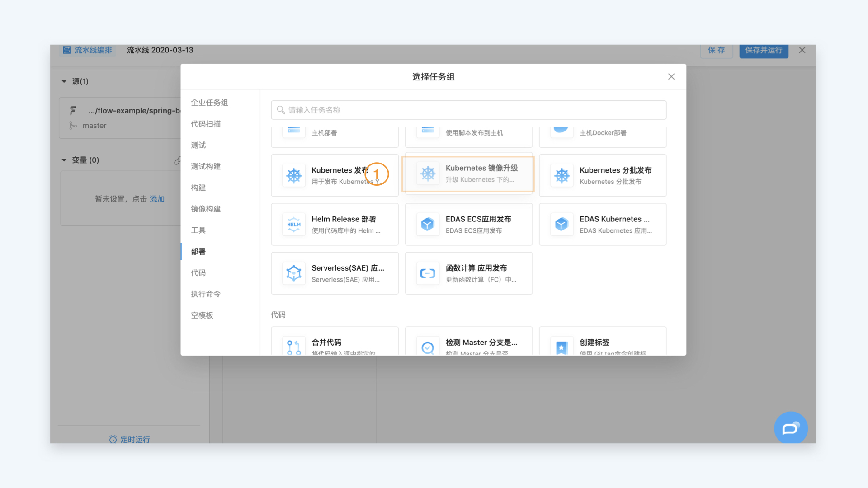Choose the EDAS ECS应用发布 task title
Image resolution: width=868 pixels, height=488 pixels.
[x=478, y=219]
